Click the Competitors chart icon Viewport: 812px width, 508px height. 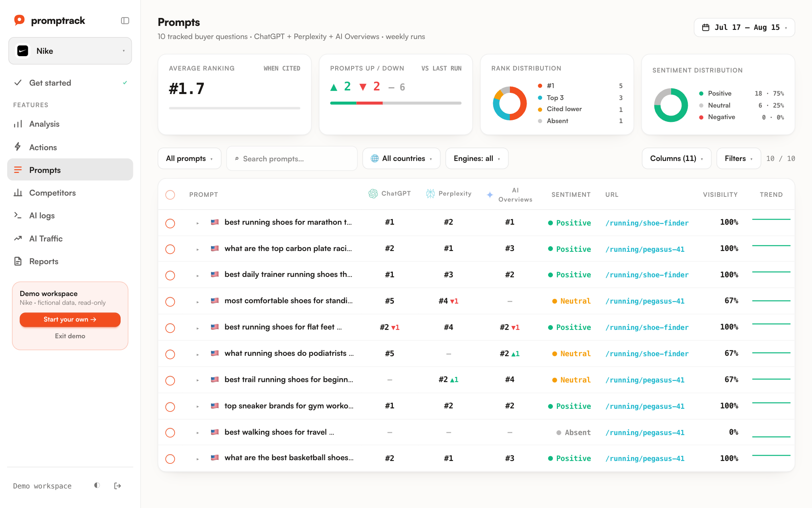[18, 193]
